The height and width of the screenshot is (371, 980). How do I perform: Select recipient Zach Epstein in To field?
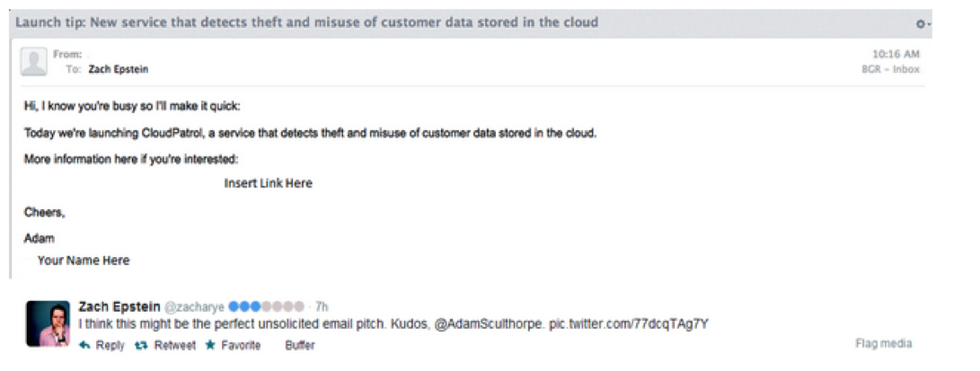pos(119,70)
